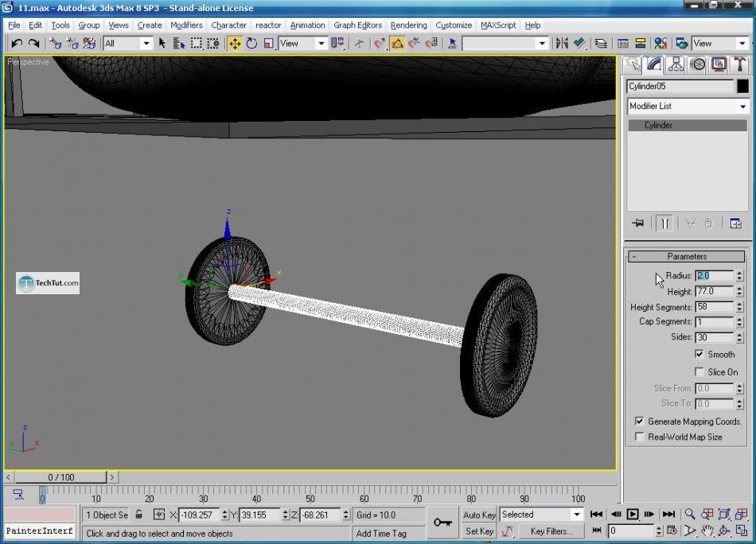756x544 pixels.
Task: Uncheck the Smooth checkbox
Action: coord(699,354)
